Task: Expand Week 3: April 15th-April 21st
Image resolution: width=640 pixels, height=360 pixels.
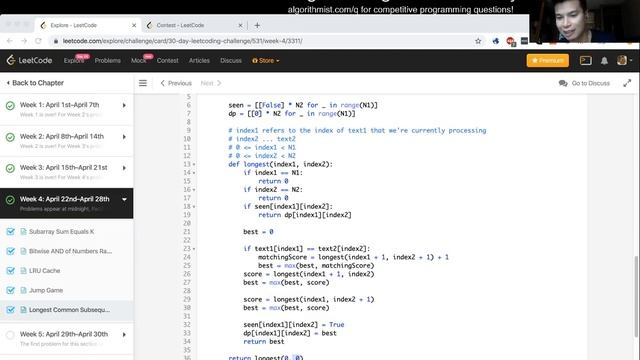Action: pos(124,168)
